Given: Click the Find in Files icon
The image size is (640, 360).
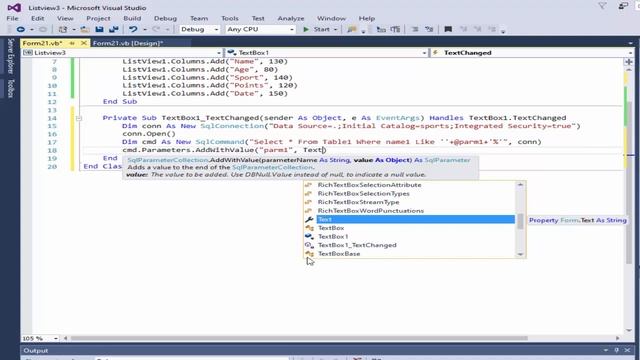Looking at the screenshot, I should [x=351, y=29].
